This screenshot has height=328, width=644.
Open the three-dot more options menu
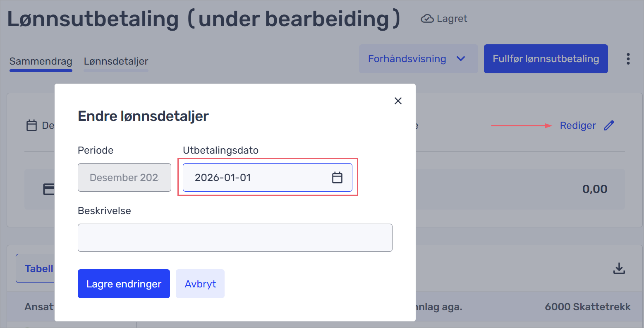click(628, 59)
